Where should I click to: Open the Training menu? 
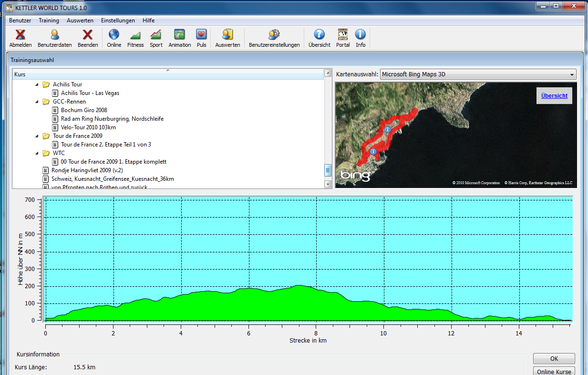click(x=49, y=21)
